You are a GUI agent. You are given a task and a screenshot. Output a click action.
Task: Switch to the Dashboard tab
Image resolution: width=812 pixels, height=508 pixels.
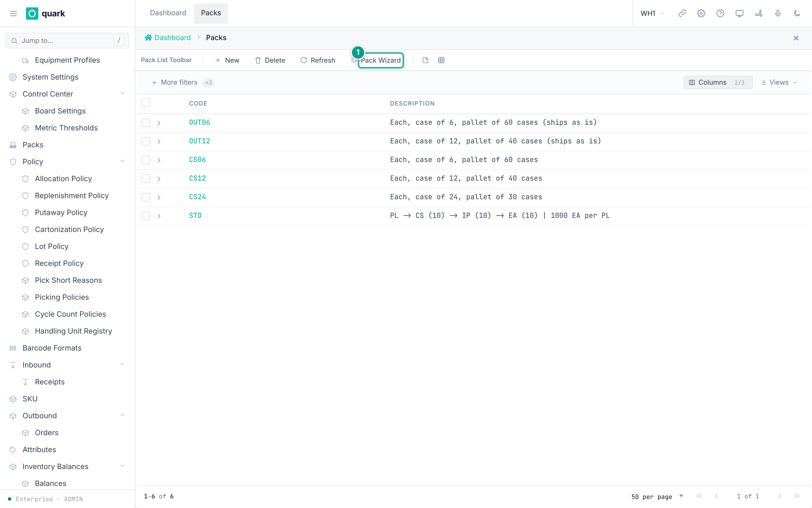pyautogui.click(x=168, y=13)
